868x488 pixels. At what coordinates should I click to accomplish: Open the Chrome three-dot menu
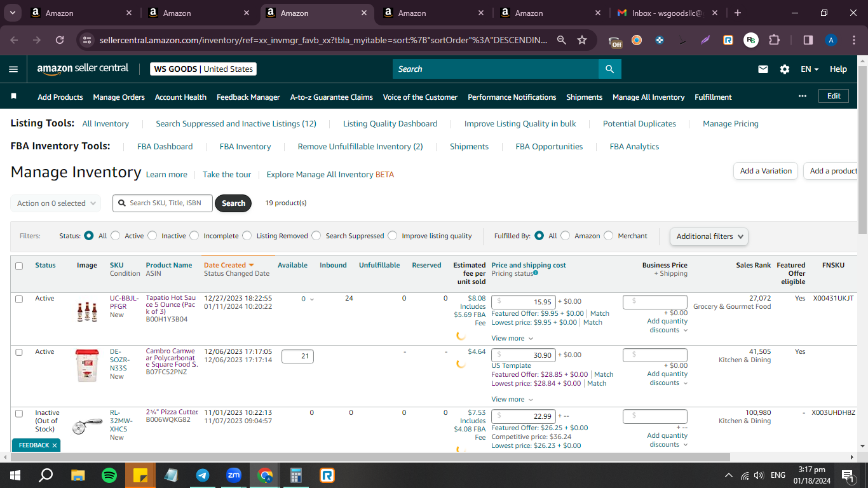point(853,40)
